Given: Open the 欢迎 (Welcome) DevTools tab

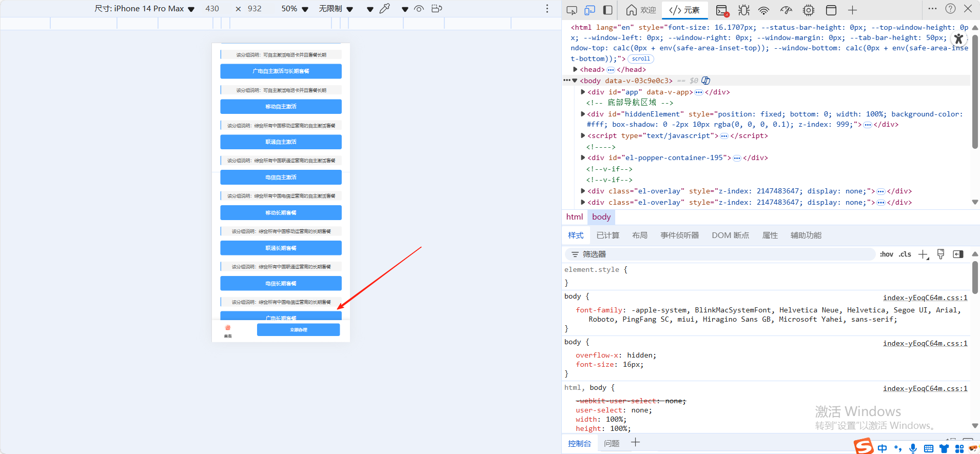Looking at the screenshot, I should pos(641,10).
